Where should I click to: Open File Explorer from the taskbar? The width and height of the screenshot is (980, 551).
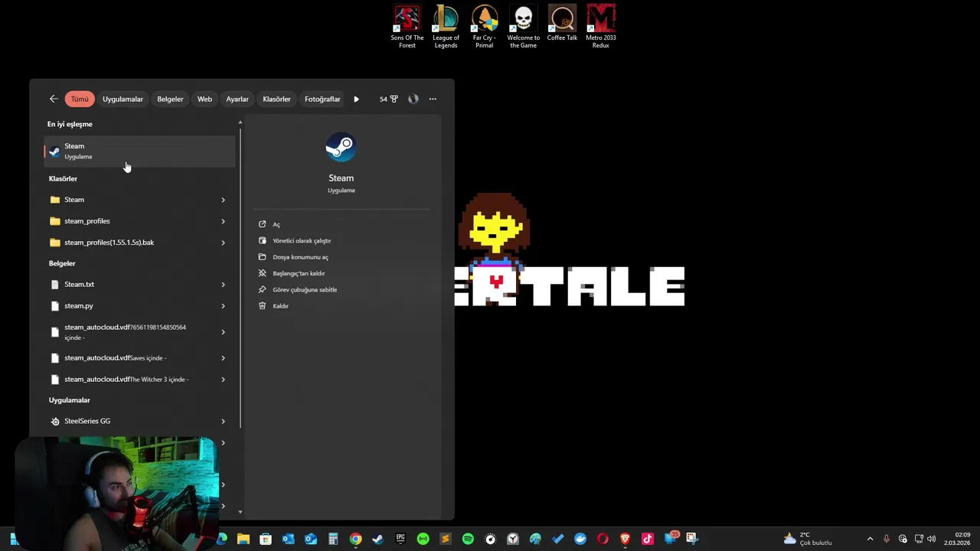pos(243,539)
